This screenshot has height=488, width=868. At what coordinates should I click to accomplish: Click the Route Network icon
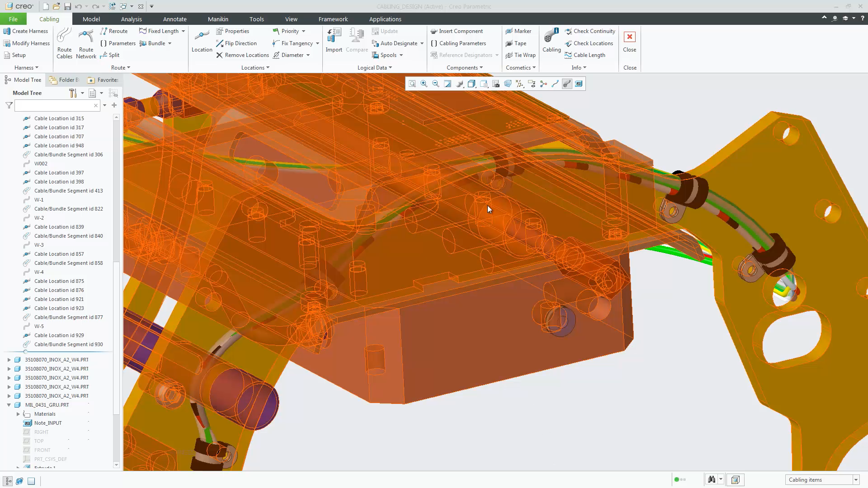(x=86, y=43)
